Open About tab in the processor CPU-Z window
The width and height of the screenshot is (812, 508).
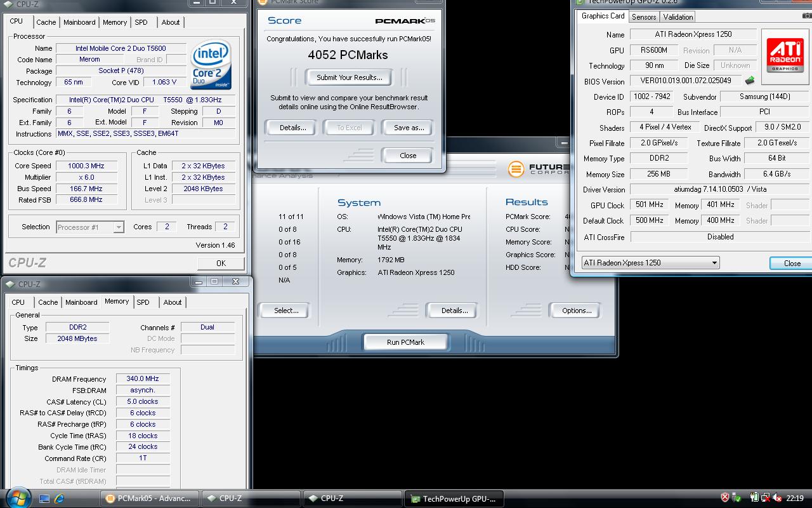tap(171, 22)
